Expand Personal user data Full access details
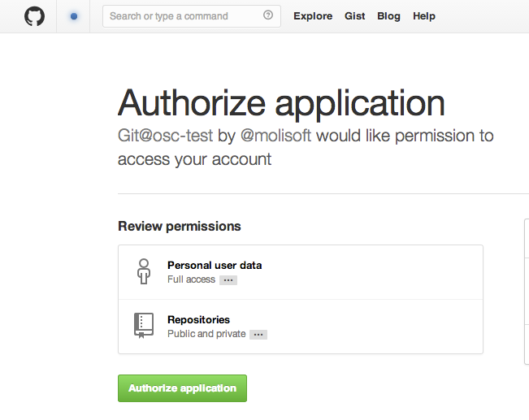Viewport: 529px width, 420px height. coord(228,280)
